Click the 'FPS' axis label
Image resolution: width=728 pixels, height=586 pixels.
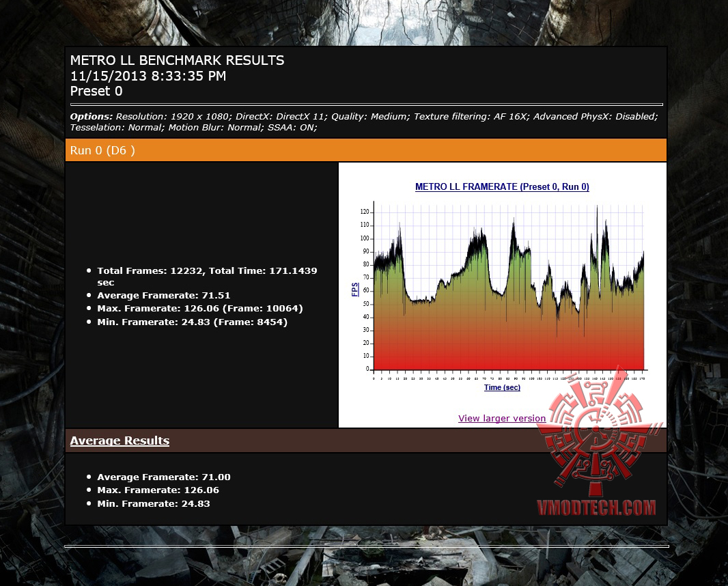tap(355, 290)
